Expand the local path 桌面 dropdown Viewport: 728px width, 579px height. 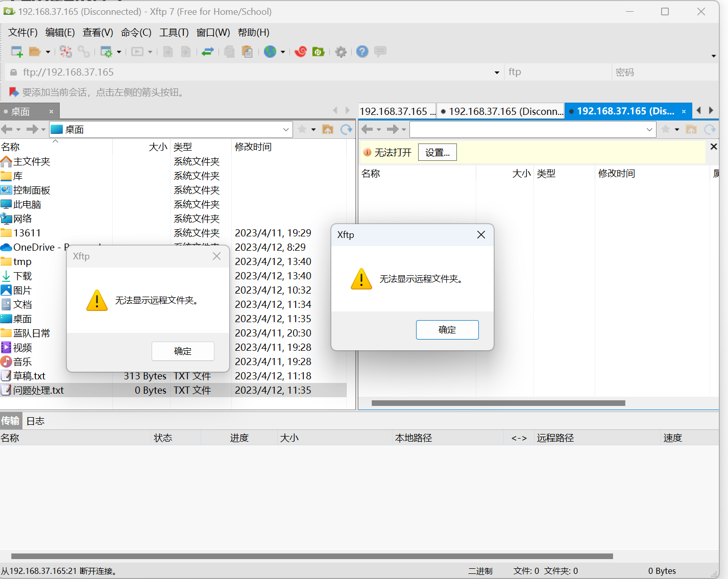point(286,130)
